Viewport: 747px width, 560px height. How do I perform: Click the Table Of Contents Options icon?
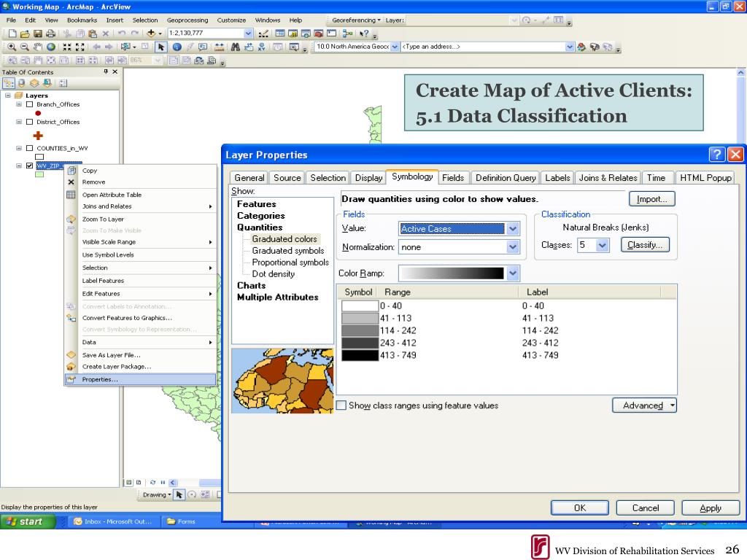click(x=63, y=83)
